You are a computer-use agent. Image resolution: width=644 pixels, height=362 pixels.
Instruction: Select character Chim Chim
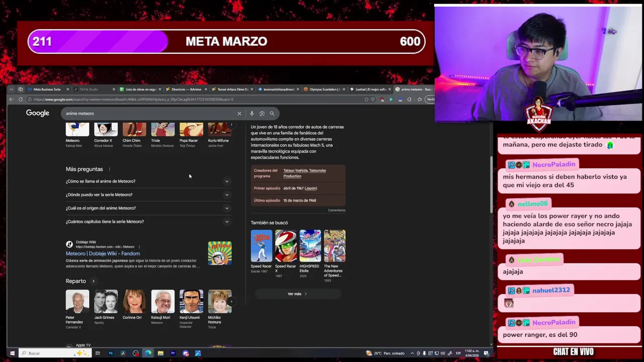pyautogui.click(x=134, y=135)
